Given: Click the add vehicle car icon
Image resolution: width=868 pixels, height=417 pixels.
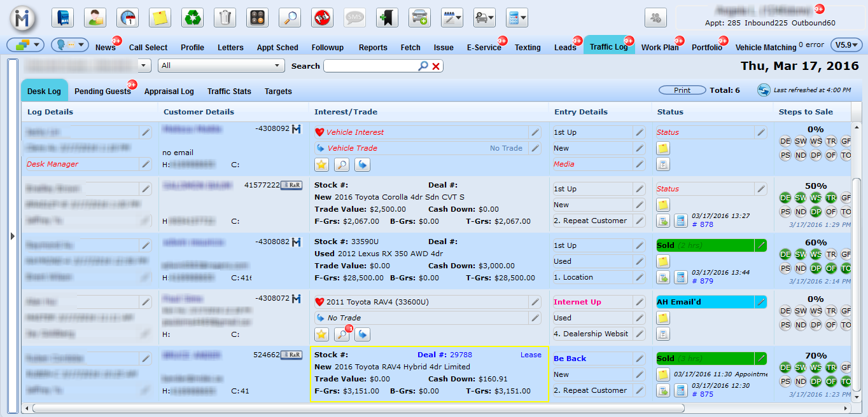Looking at the screenshot, I should click(x=419, y=18).
